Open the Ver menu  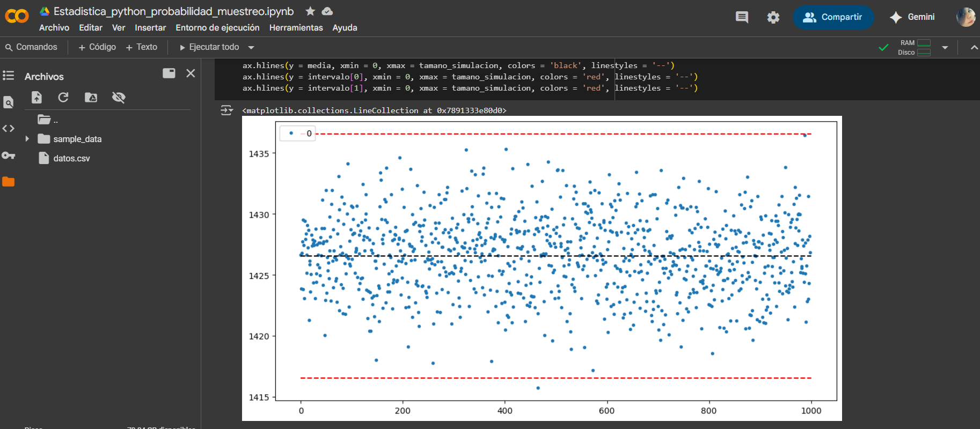point(119,28)
